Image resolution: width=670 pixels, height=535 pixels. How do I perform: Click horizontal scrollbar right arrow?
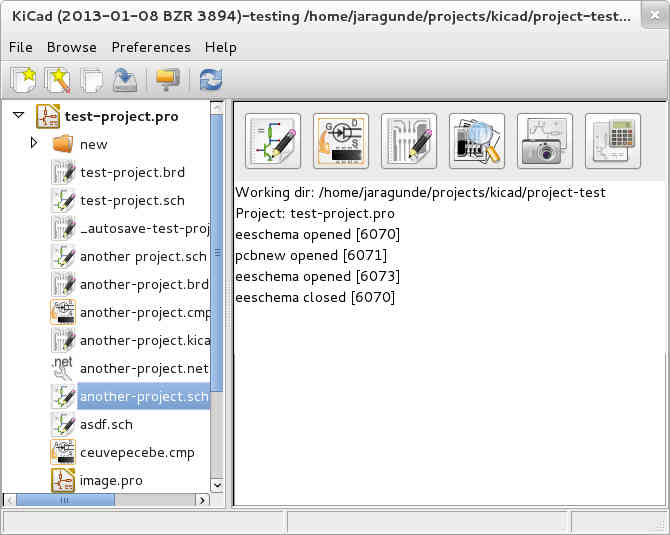coord(203,500)
